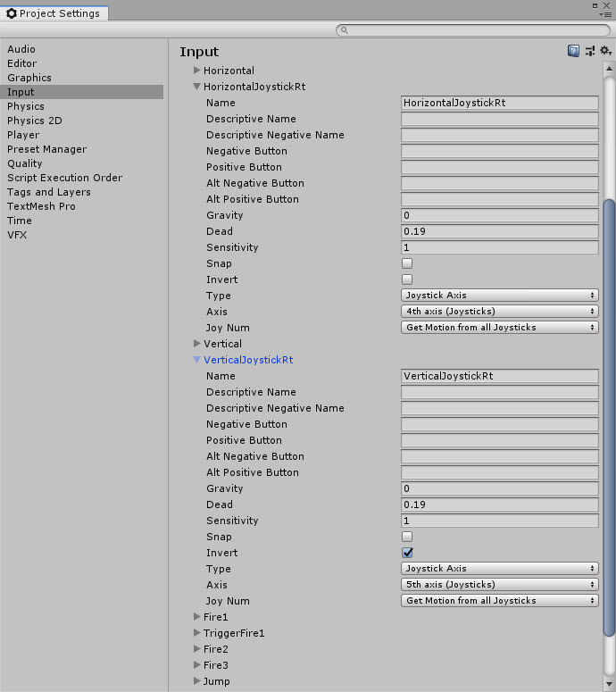Open the 5th axis (Joysticks) dropdown
Screen dimensions: 616x692
coord(499,585)
